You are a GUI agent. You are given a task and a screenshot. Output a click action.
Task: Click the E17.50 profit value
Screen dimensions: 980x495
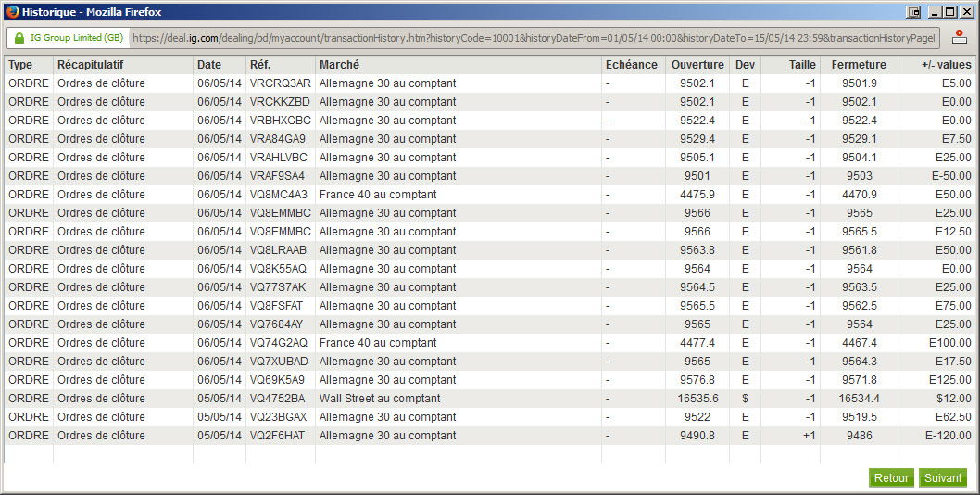(x=954, y=362)
